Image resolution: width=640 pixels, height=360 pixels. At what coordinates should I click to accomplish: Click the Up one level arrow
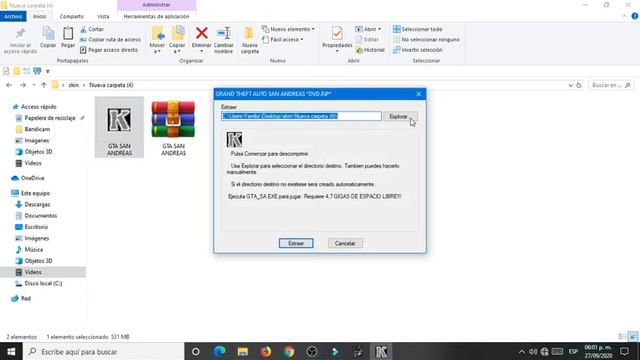pos(44,85)
